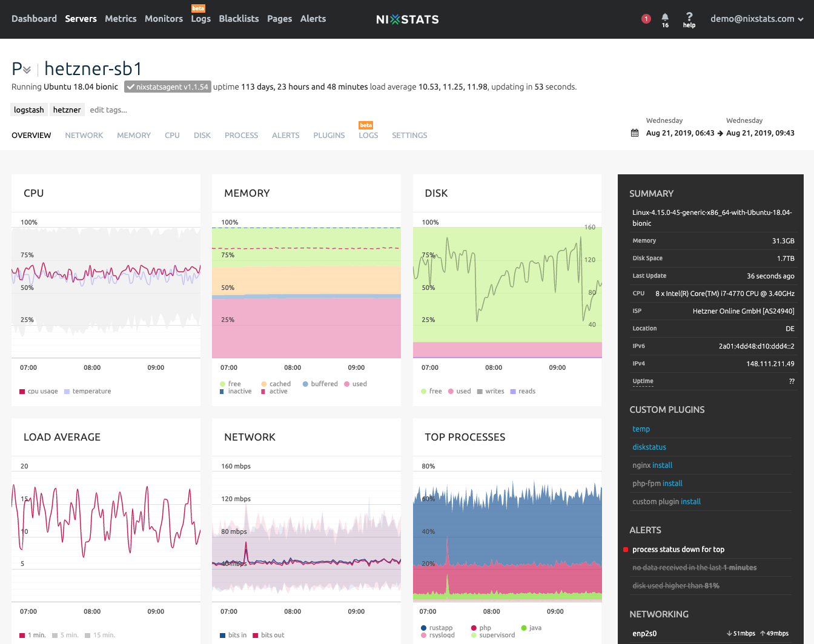814x644 pixels.
Task: Click the nginx install link
Action: (x=662, y=465)
